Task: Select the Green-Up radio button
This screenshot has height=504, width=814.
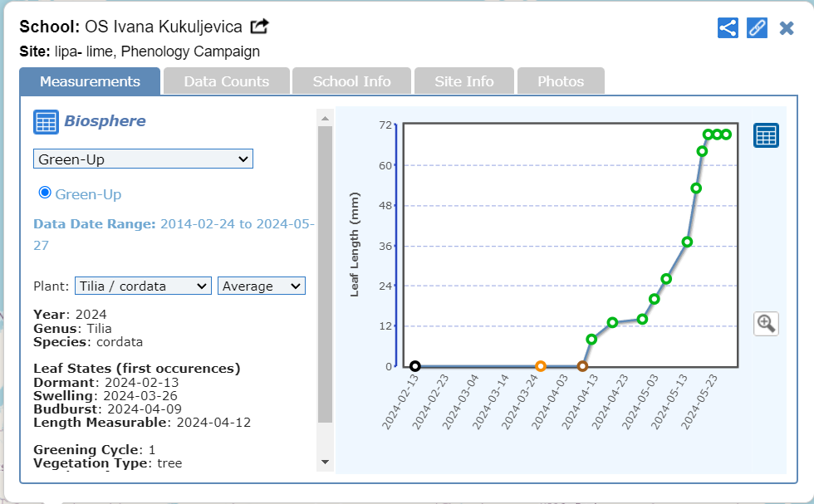Action: point(45,193)
